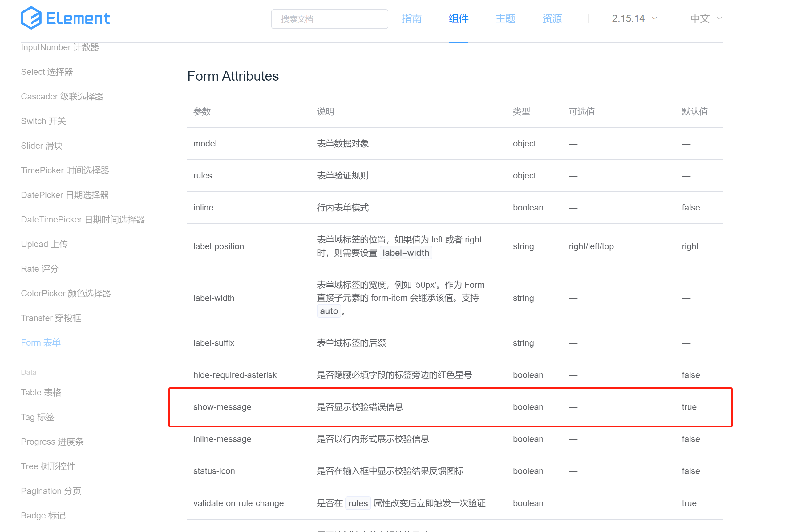Open the 资源 section
Screen dimensions: 801x532
tap(552, 19)
